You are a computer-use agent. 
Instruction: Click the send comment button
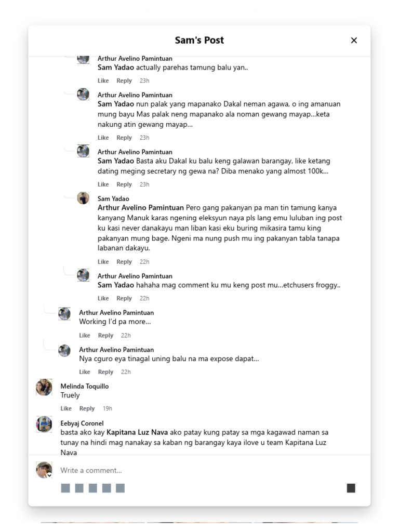(x=351, y=488)
